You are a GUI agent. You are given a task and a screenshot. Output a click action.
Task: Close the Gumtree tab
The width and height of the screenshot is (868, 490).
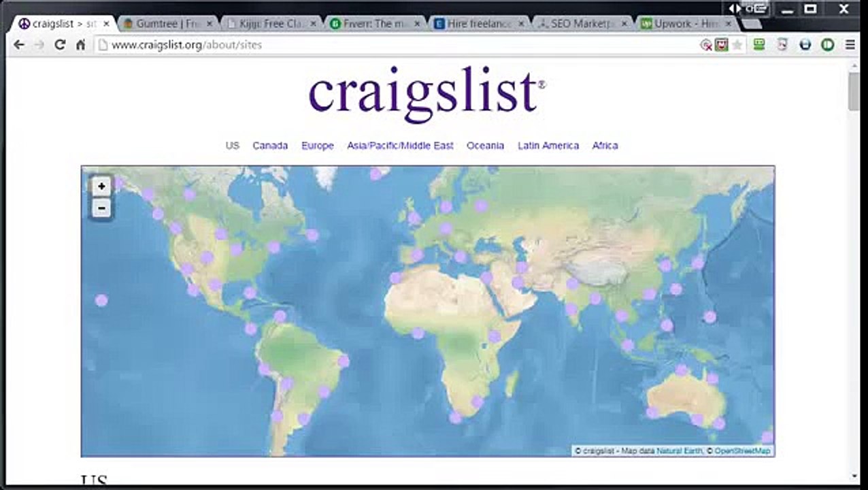tap(210, 24)
